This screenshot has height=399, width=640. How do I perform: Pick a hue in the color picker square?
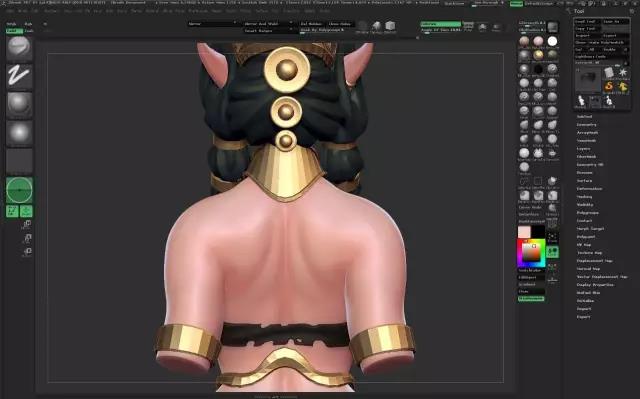tap(531, 253)
